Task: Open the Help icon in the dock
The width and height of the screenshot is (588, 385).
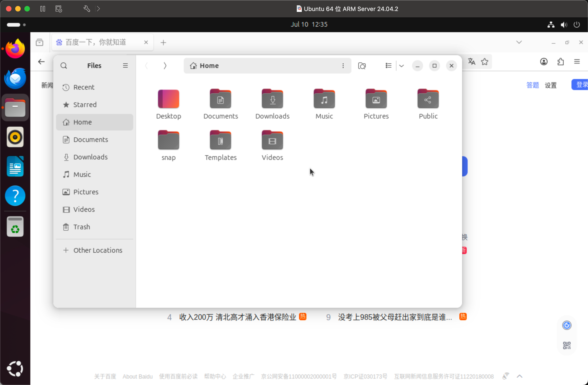Action: pyautogui.click(x=15, y=196)
